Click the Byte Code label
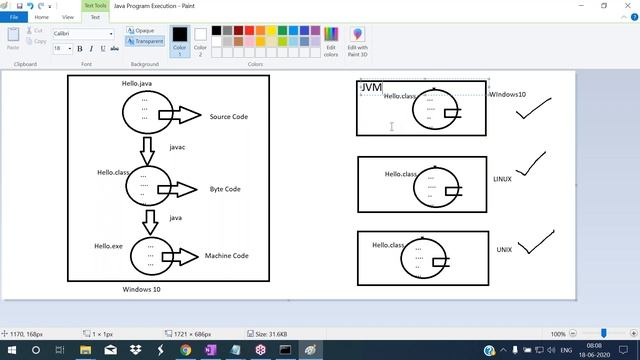This screenshot has width=640, height=360. [225, 189]
